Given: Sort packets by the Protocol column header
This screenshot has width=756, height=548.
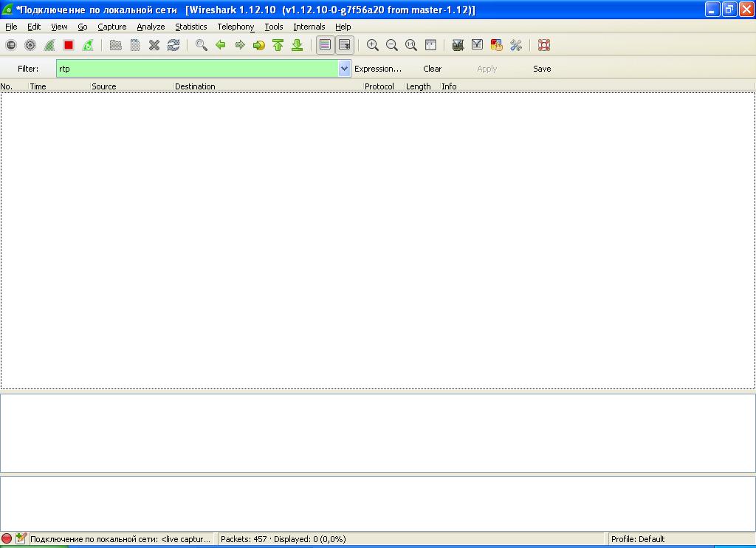Looking at the screenshot, I should 379,86.
